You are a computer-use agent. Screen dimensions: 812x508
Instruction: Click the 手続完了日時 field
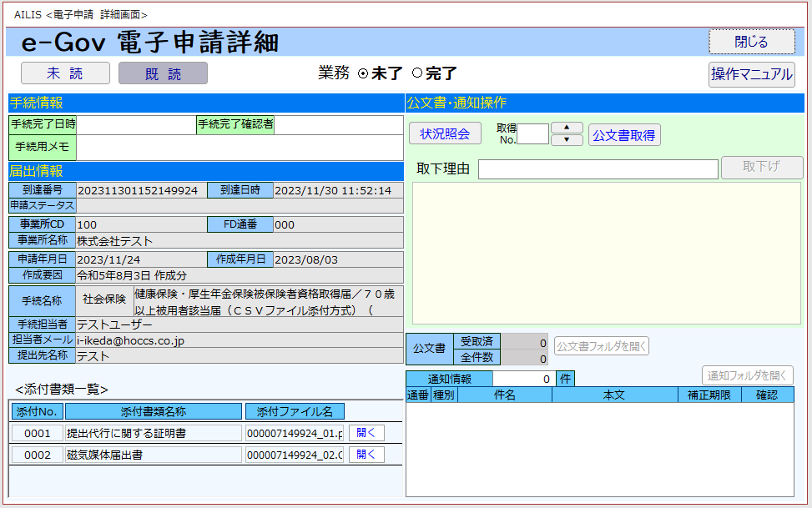[136, 124]
